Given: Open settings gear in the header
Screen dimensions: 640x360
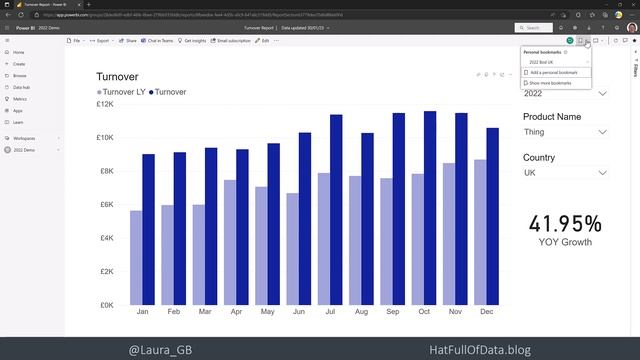Looking at the screenshot, I should (575, 28).
